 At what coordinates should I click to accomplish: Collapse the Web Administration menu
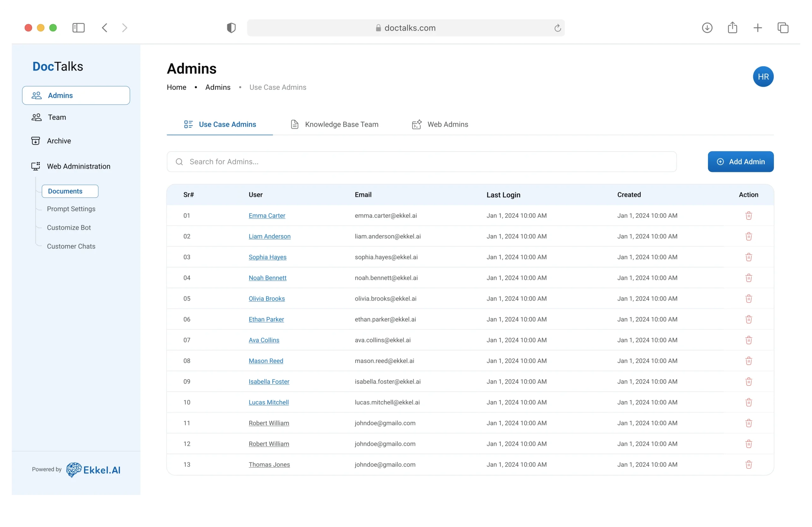tap(78, 166)
